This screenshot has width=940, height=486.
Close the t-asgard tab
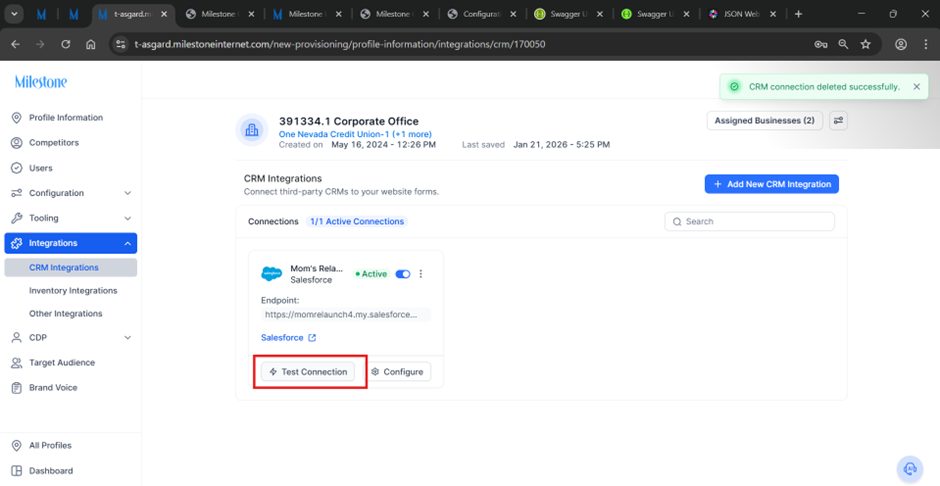click(164, 14)
